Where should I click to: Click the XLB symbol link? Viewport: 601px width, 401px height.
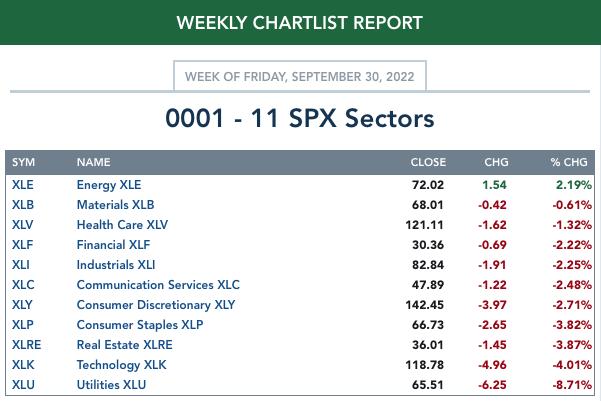(x=23, y=205)
